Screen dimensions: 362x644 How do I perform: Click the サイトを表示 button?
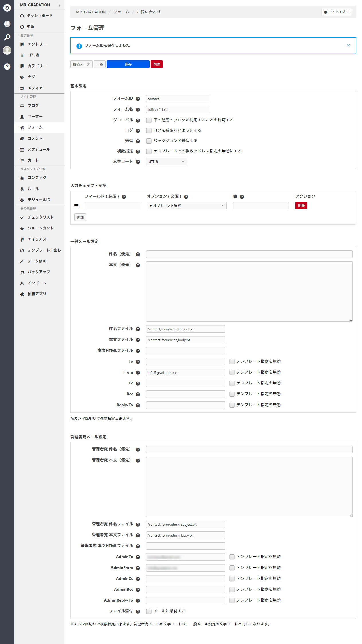pyautogui.click(x=336, y=12)
